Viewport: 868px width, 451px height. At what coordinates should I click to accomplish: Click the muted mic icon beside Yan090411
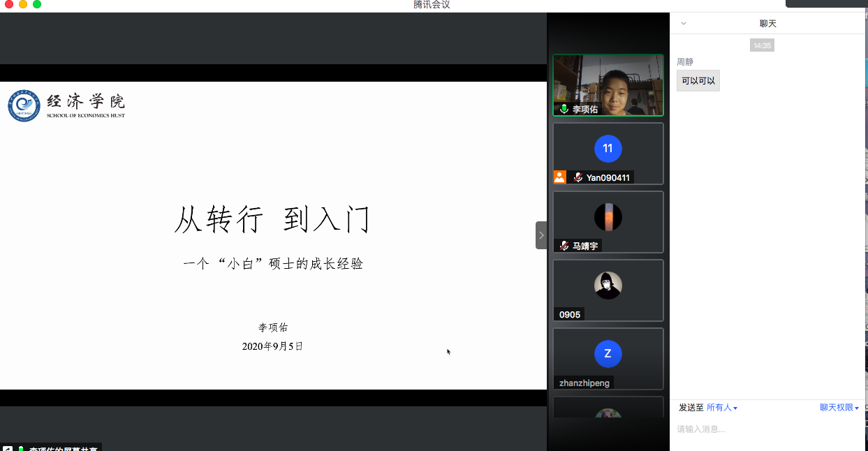[x=578, y=177]
